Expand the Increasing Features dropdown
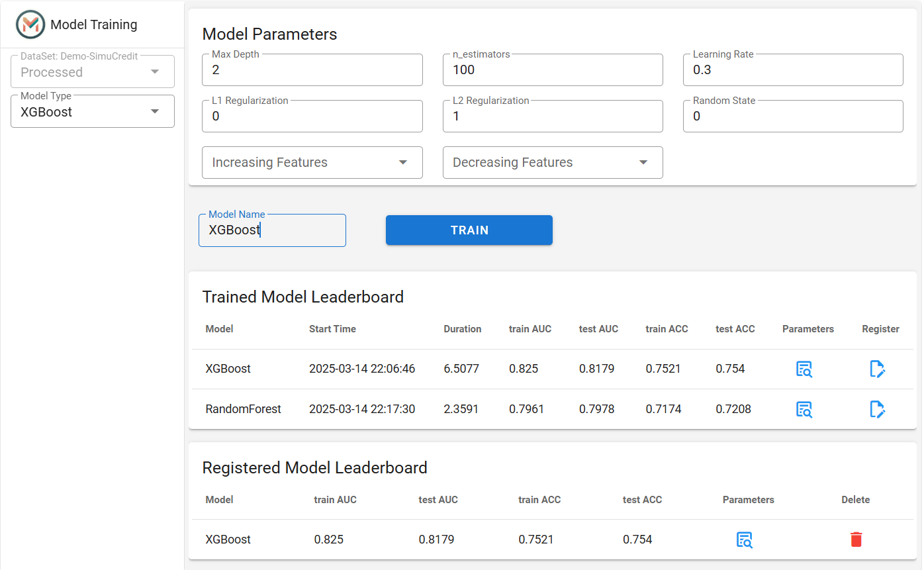This screenshot has height=570, width=924. [x=312, y=163]
